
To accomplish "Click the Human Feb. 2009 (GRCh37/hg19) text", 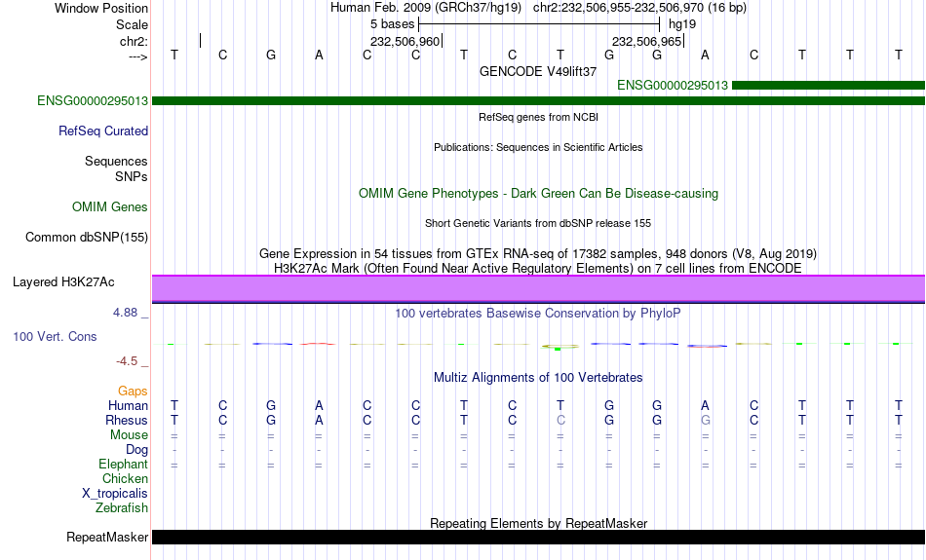I will coord(426,8).
